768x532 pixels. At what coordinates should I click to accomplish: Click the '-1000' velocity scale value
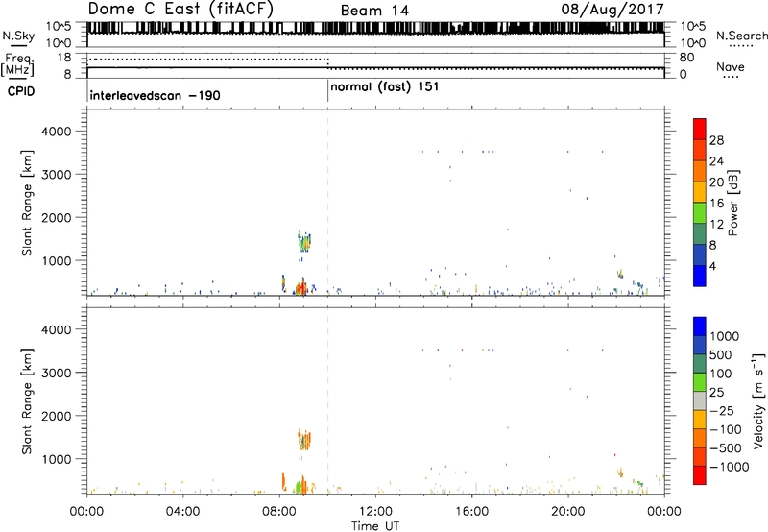click(x=730, y=467)
